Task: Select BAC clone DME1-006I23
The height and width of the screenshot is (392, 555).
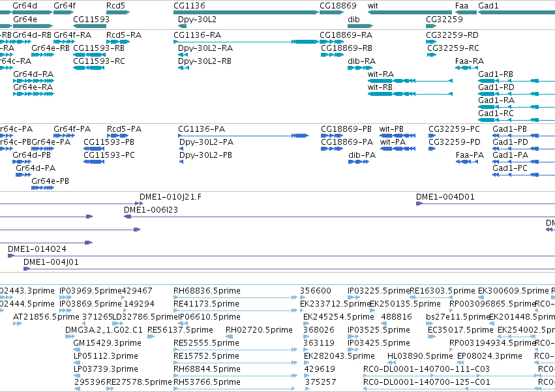Action: (151, 210)
